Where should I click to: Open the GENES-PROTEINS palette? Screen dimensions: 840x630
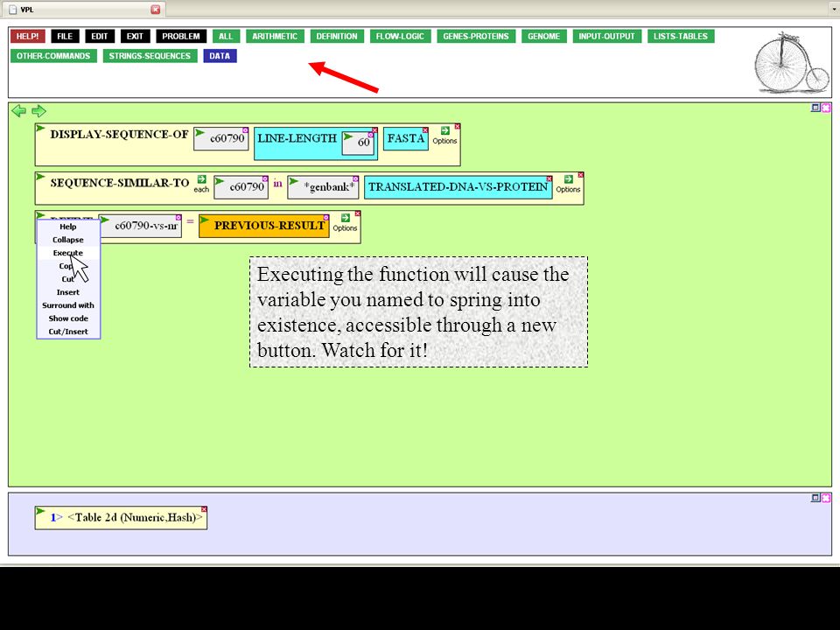tap(476, 36)
